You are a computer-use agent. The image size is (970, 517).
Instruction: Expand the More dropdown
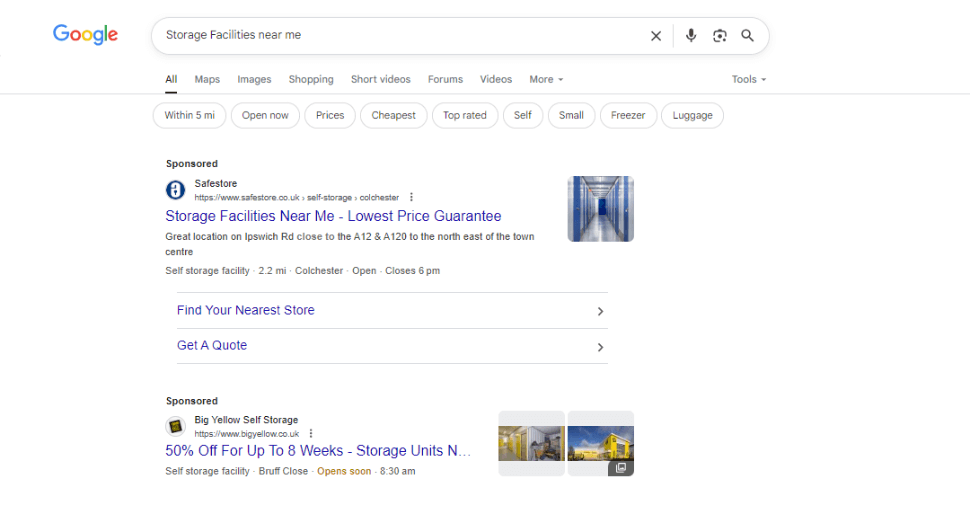click(x=546, y=79)
